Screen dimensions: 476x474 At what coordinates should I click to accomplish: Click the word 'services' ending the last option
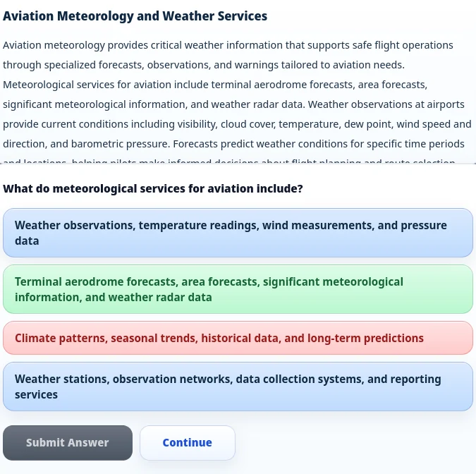tap(36, 395)
